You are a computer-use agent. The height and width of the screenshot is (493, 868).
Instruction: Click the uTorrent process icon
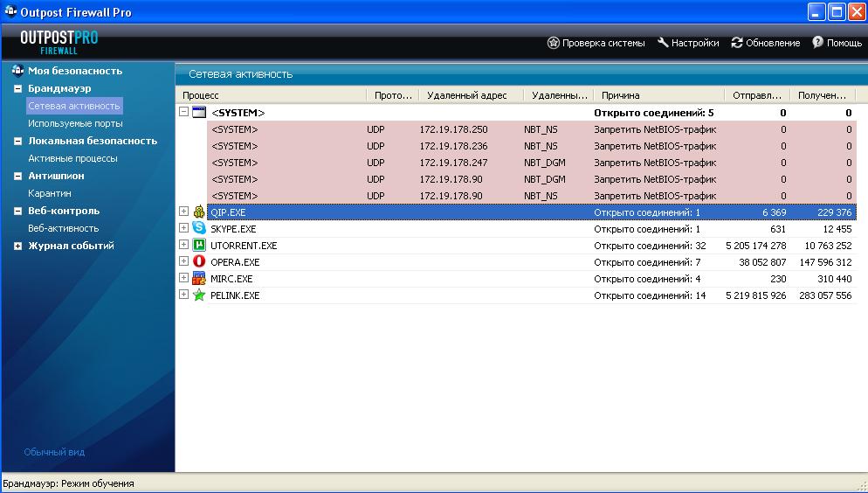click(199, 245)
